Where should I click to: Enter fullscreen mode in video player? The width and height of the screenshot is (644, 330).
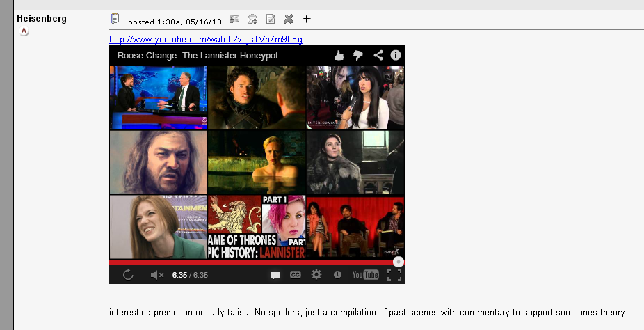394,275
